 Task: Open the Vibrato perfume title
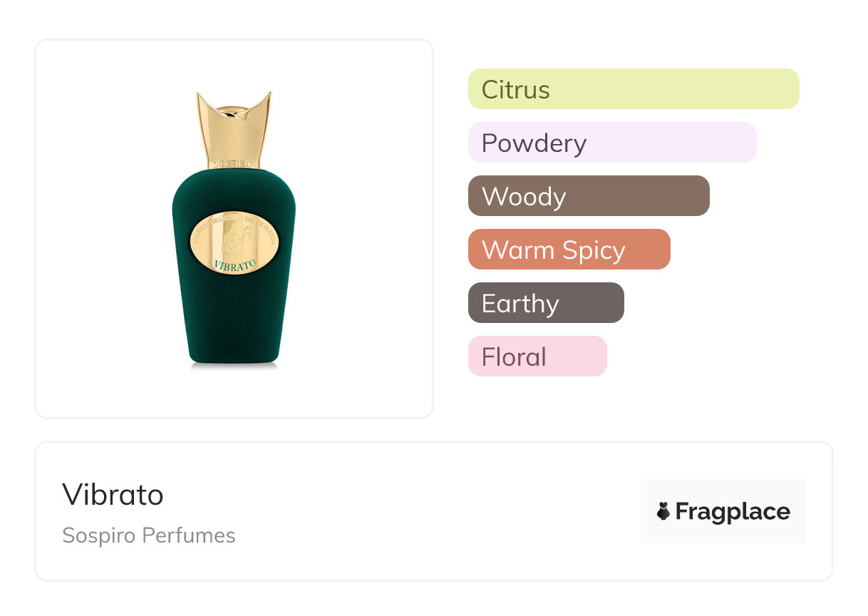113,495
